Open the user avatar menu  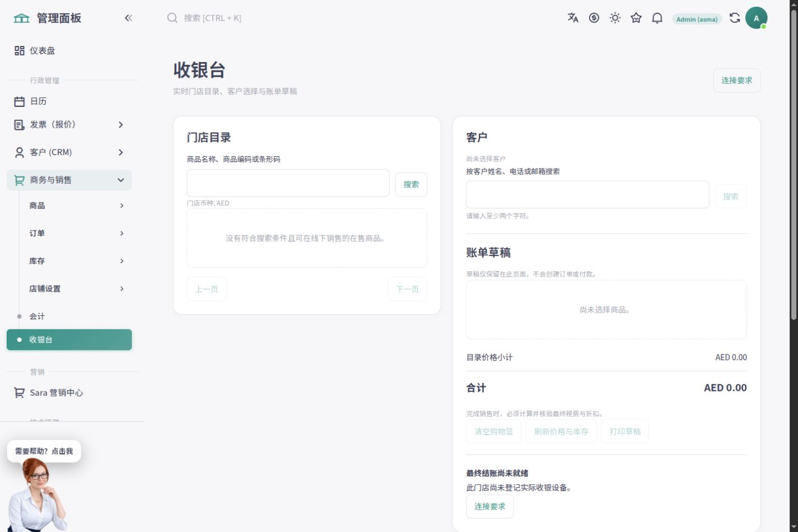point(756,18)
